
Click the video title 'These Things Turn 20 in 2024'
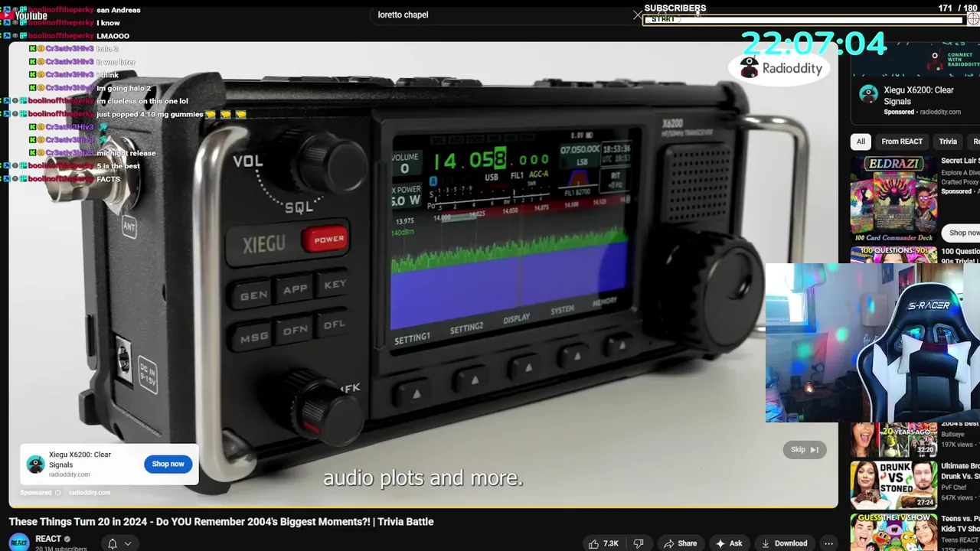221,522
